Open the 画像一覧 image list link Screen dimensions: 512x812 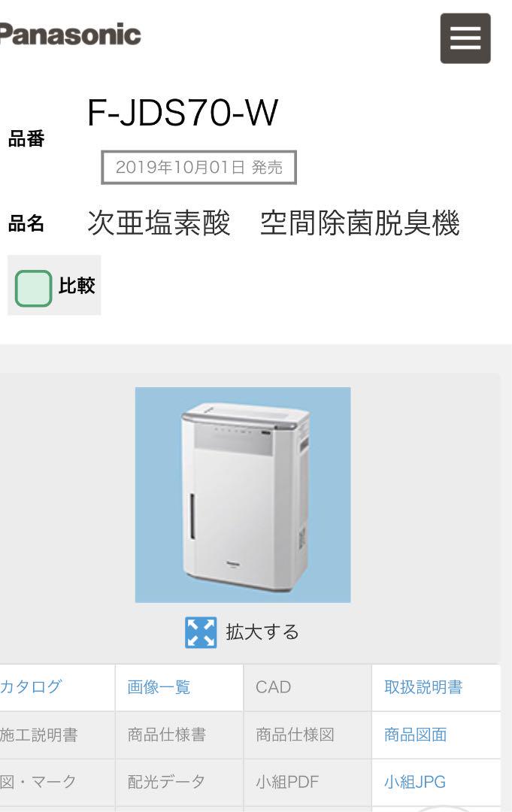(x=159, y=687)
